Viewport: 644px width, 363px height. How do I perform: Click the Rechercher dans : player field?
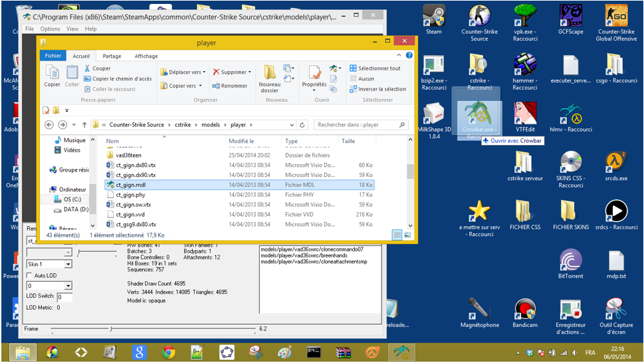[362, 125]
